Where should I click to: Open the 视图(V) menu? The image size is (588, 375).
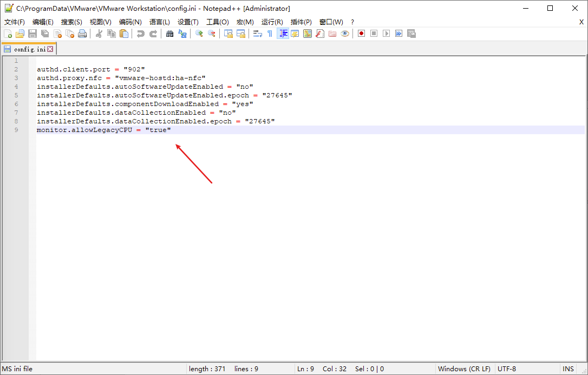click(x=101, y=22)
